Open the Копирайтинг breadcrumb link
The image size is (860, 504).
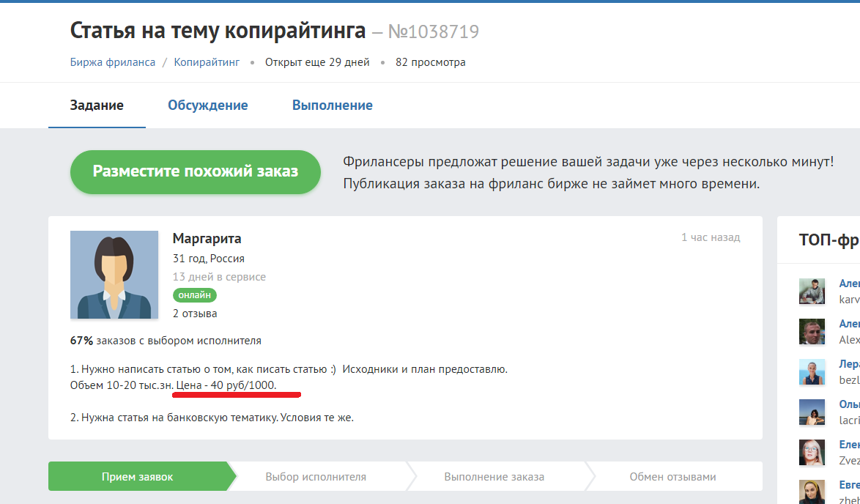click(x=207, y=62)
